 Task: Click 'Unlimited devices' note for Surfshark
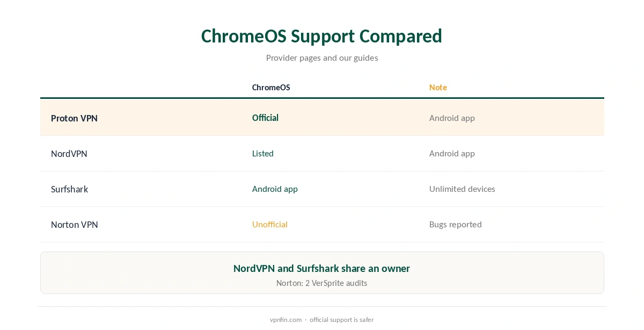pyautogui.click(x=462, y=189)
